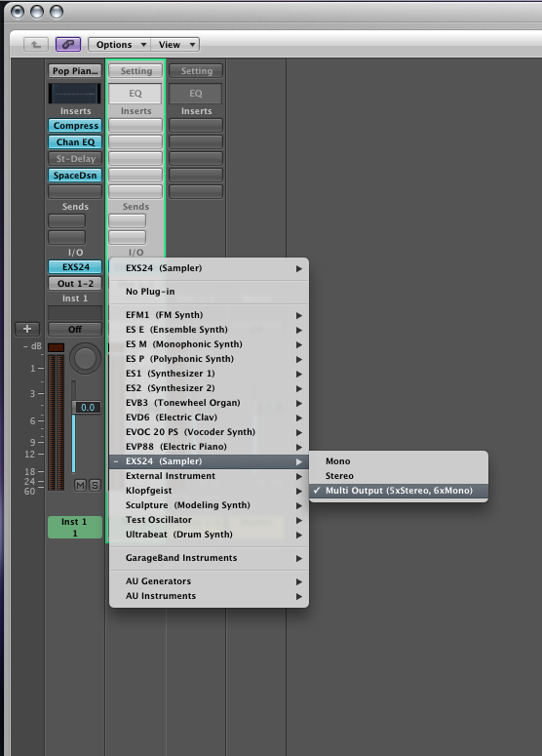This screenshot has height=756, width=542.
Task: Click first send slot on Inst 1 strip
Action: (x=67, y=220)
